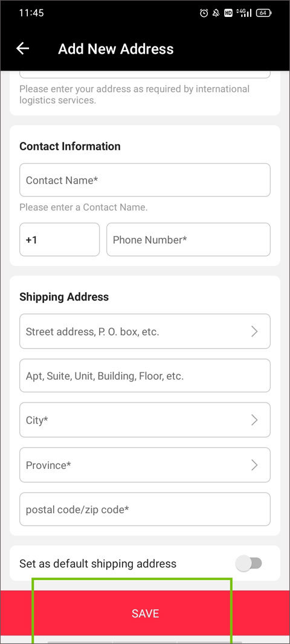Viewport: 290px width, 644px height.
Task: Expand the City selection chevron
Action: pos(254,419)
